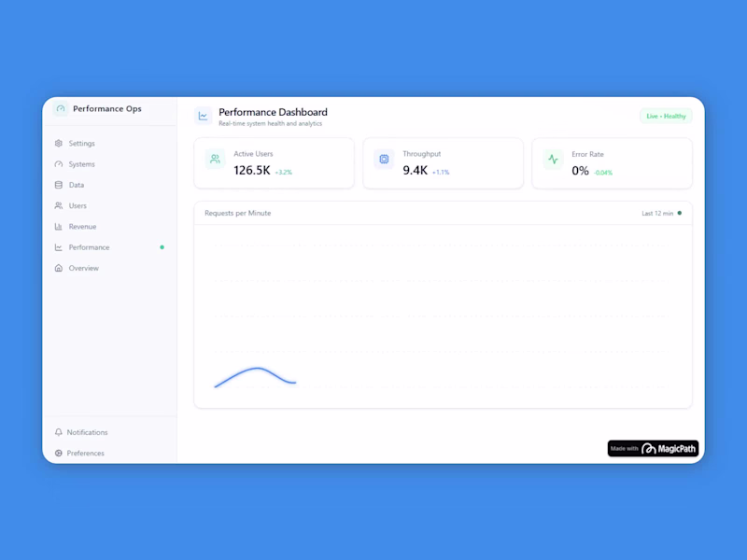Select the Throughput CPU icon
This screenshot has height=560, width=747.
(383, 160)
